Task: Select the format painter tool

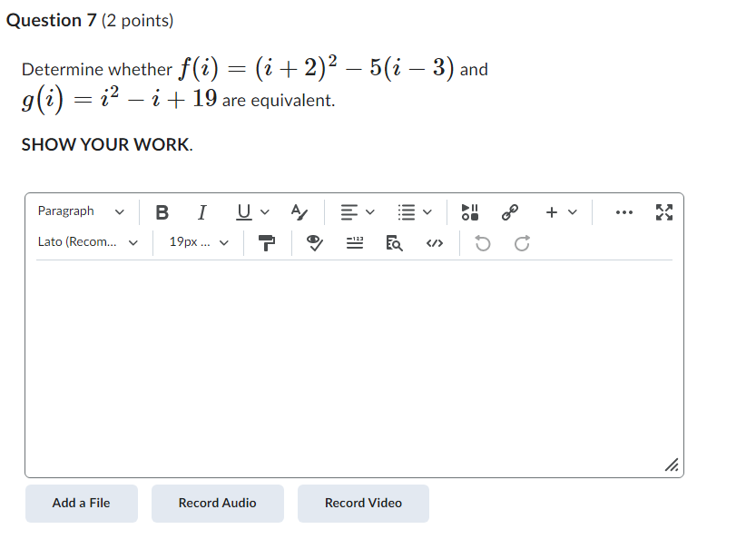Action: coord(267,242)
